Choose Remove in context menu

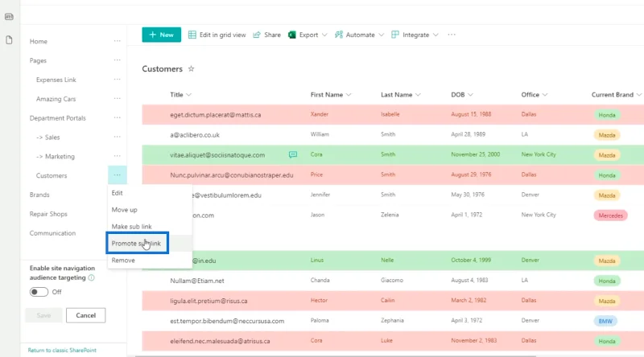point(150,261)
